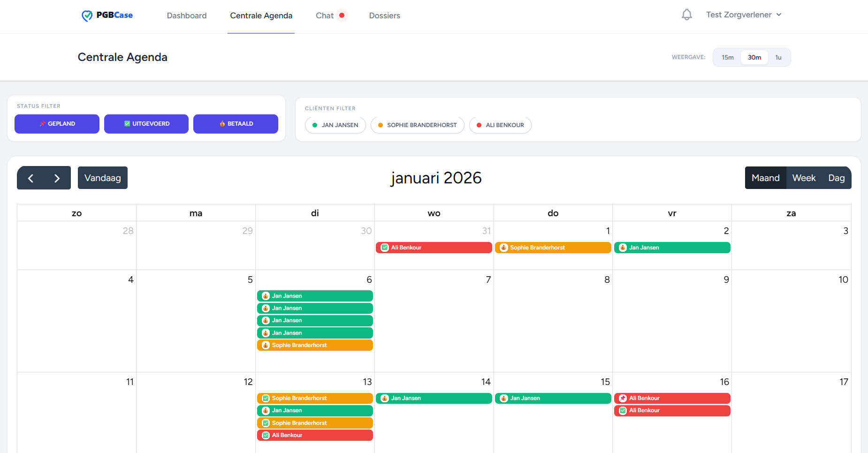
Task: Go to the previous month with the left chevron
Action: pyautogui.click(x=30, y=178)
